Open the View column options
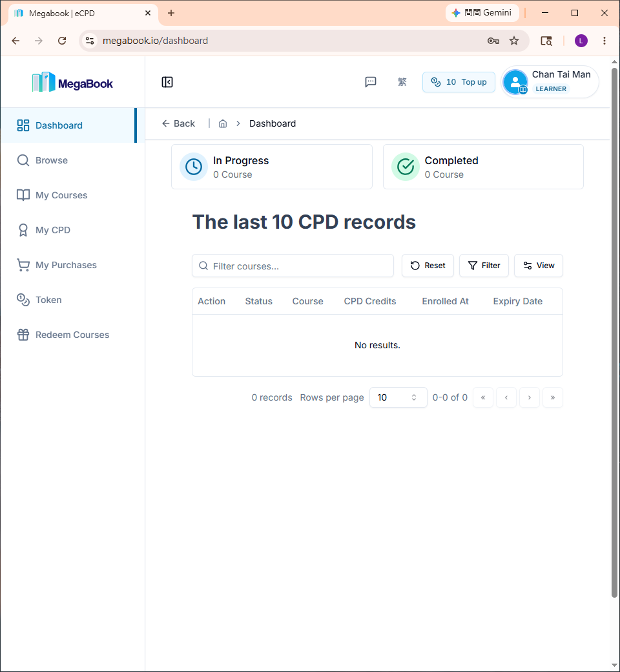The image size is (620, 672). (539, 266)
